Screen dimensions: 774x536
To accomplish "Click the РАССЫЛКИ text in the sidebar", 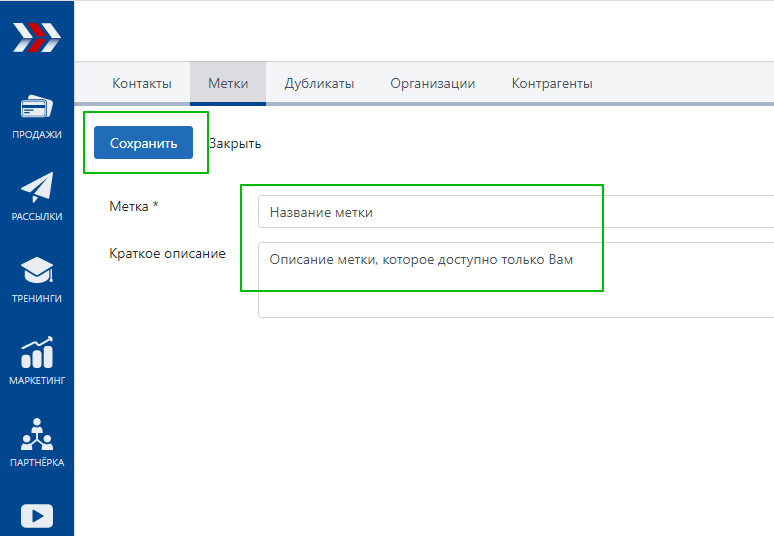I will (x=37, y=216).
